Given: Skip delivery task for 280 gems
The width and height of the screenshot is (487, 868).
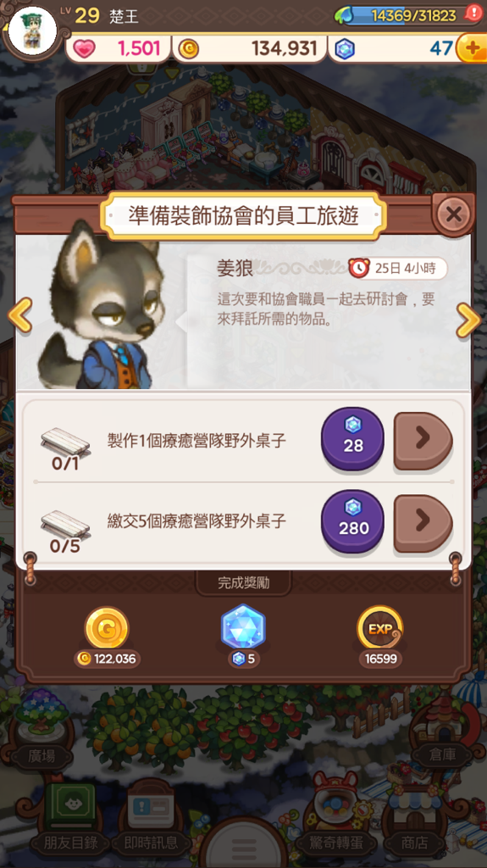Looking at the screenshot, I should click(352, 521).
